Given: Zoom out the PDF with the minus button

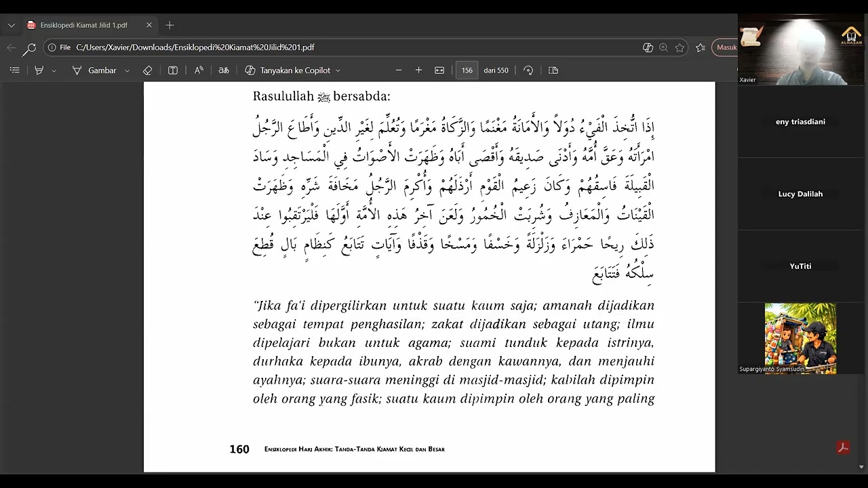Looking at the screenshot, I should [399, 70].
